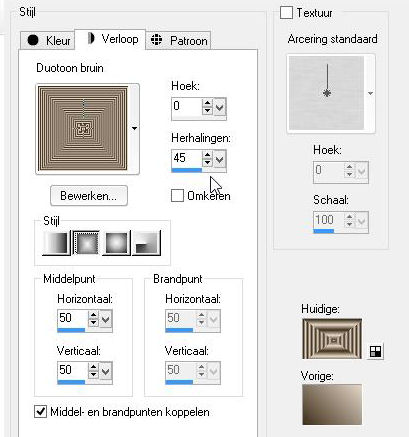
Task: Switch to the Patroon tab
Action: pos(178,40)
